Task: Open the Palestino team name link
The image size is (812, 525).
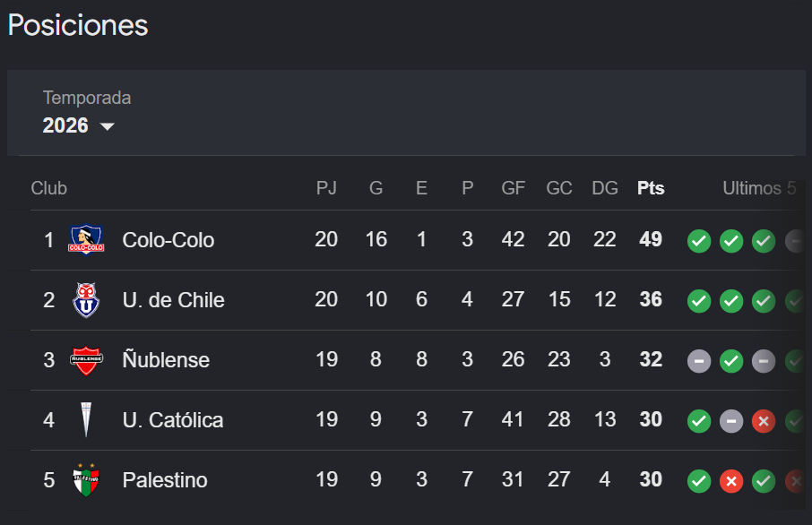Action: [165, 480]
